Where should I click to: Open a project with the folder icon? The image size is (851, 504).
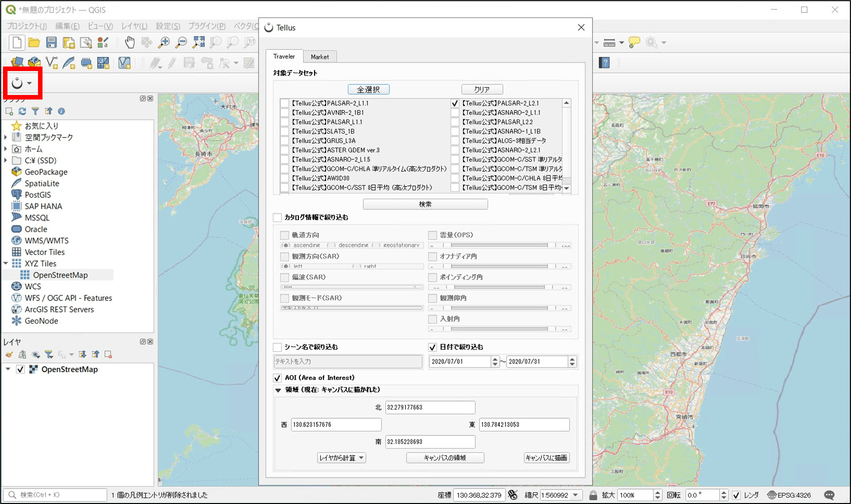[34, 42]
